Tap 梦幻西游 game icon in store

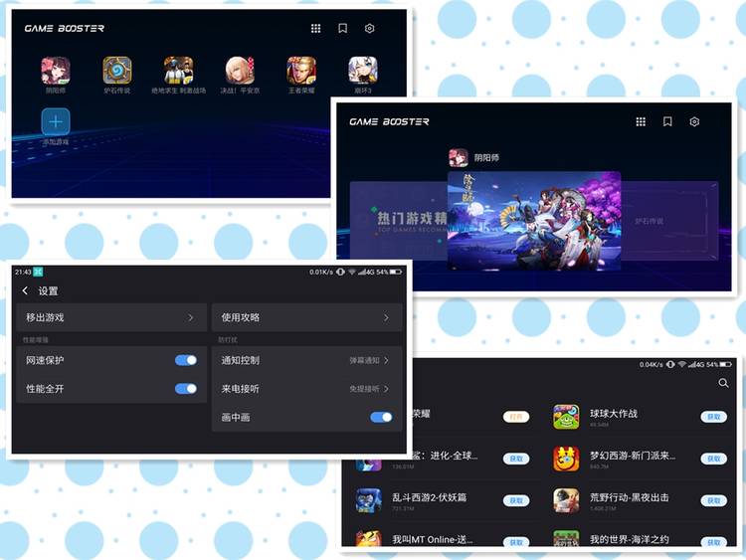coord(566,459)
